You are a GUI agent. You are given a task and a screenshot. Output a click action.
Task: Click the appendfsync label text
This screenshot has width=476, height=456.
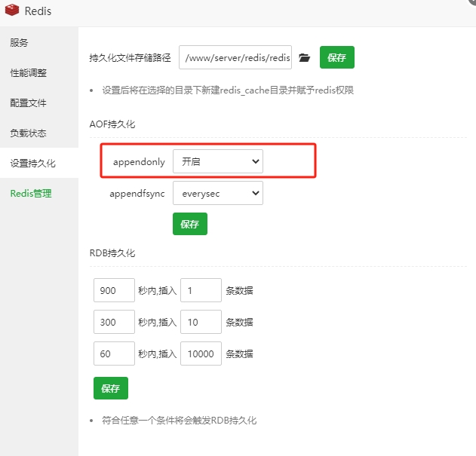[x=137, y=194]
